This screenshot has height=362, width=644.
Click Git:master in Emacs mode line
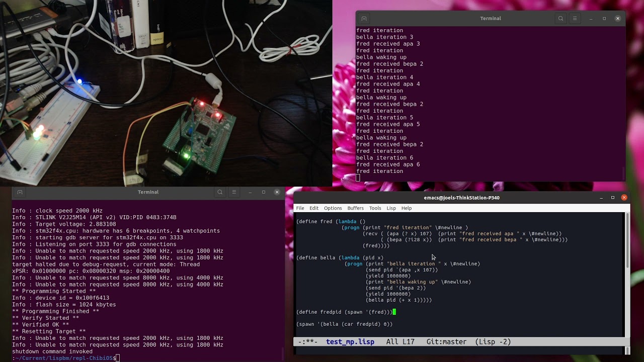(446, 342)
